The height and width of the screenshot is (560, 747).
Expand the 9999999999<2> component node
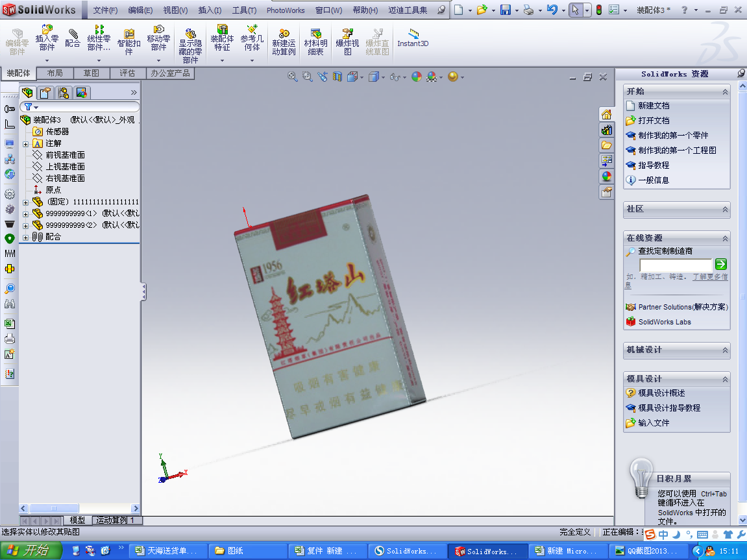click(x=26, y=226)
